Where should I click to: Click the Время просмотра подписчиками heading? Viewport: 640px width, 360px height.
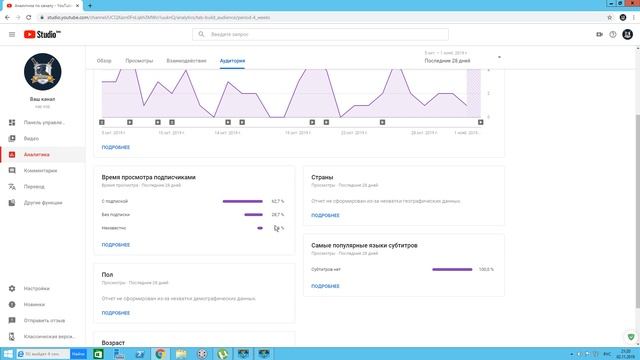tap(149, 177)
